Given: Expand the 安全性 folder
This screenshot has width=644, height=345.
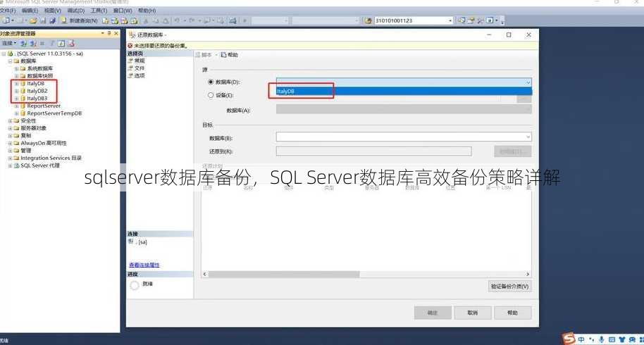Looking at the screenshot, I should [x=11, y=120].
